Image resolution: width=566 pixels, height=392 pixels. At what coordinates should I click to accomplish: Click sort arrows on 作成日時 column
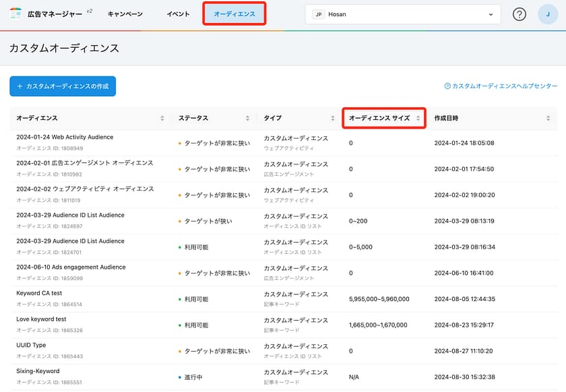[548, 118]
